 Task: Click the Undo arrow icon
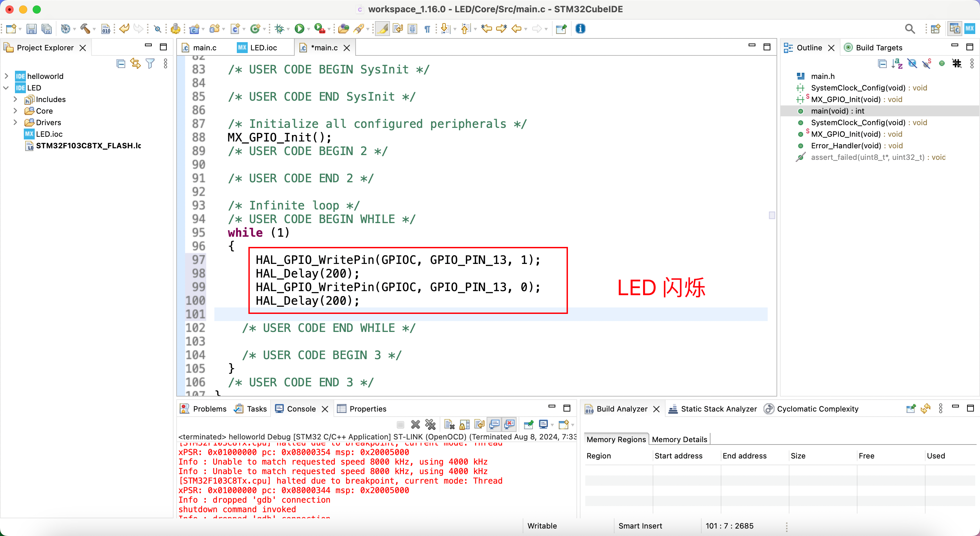click(x=125, y=29)
